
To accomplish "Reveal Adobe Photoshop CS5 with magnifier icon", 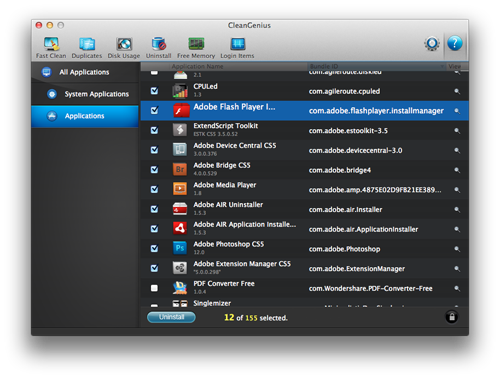I will point(457,249).
